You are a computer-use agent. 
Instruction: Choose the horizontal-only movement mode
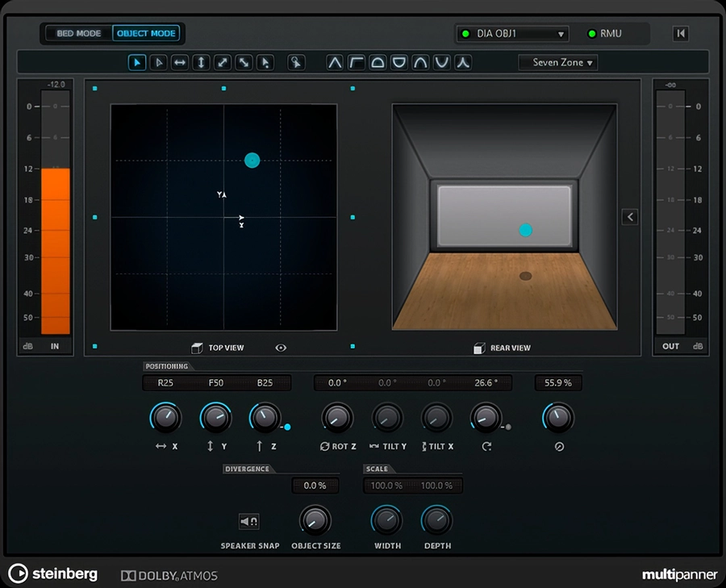coord(180,62)
